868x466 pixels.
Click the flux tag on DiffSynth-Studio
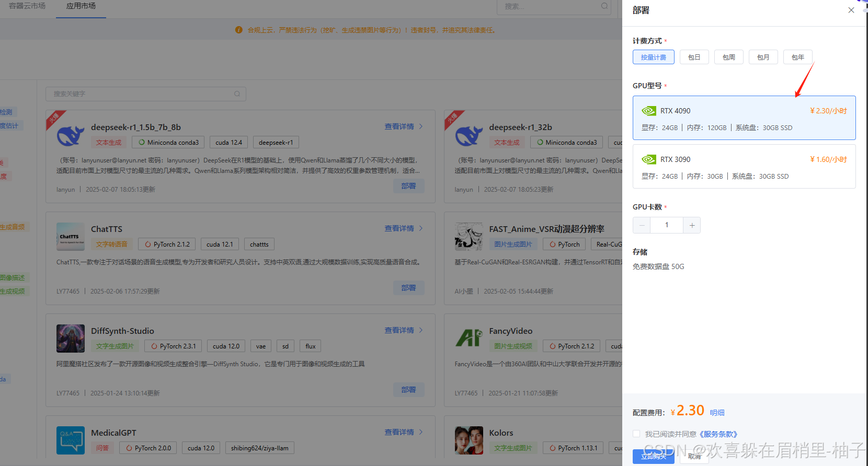(310, 346)
